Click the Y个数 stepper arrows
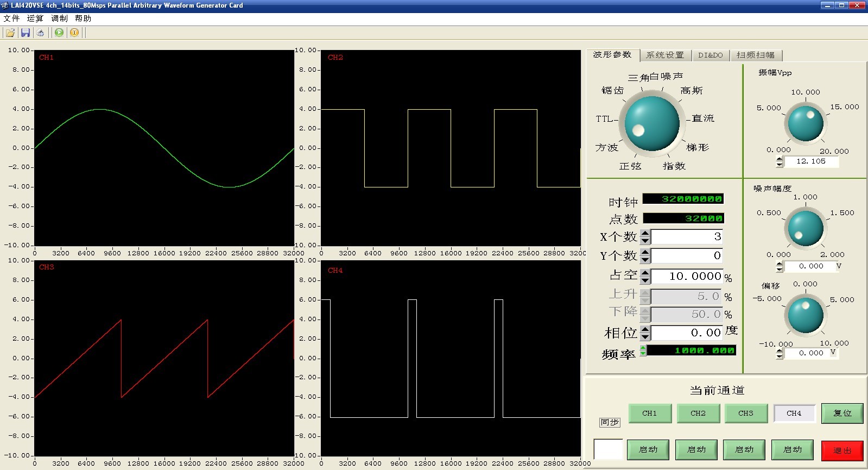868x470 pixels. pyautogui.click(x=645, y=256)
